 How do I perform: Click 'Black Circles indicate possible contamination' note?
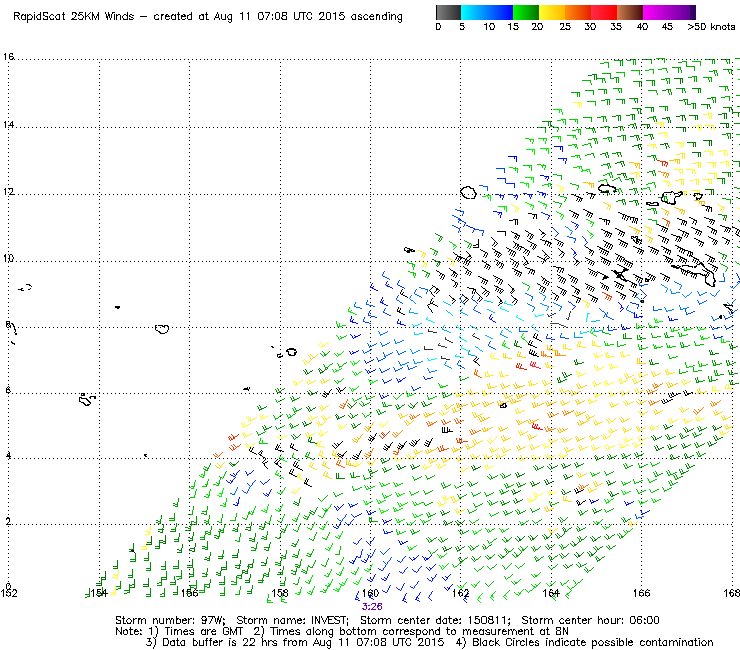point(593,642)
